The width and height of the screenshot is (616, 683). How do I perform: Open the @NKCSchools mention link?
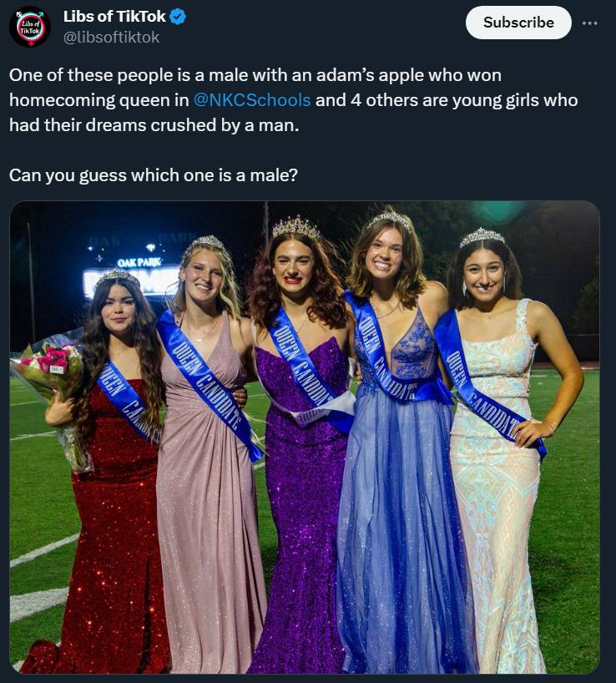tap(251, 100)
